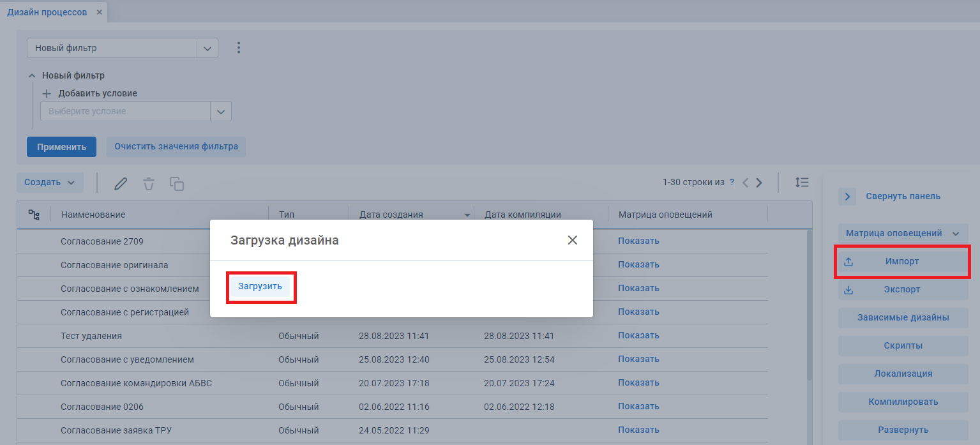This screenshot has width=980, height=445.
Task: Click the row height toggle icon
Action: (802, 183)
